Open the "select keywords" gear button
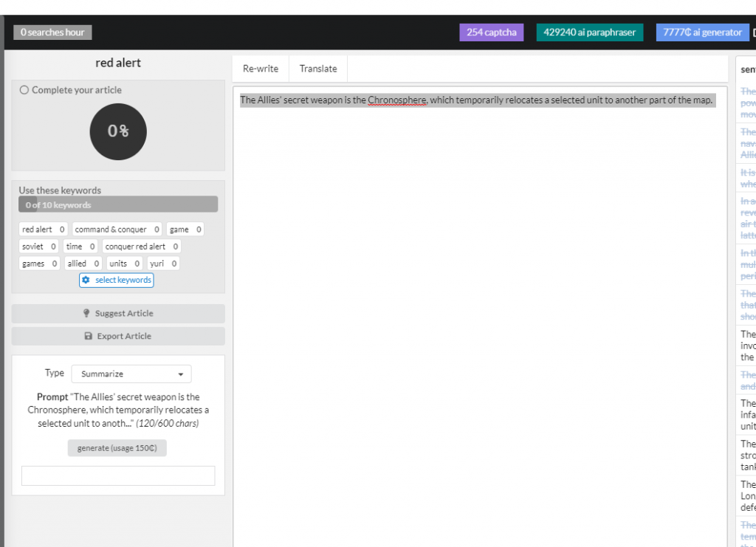Viewport: 756px width, 547px height. click(x=117, y=280)
